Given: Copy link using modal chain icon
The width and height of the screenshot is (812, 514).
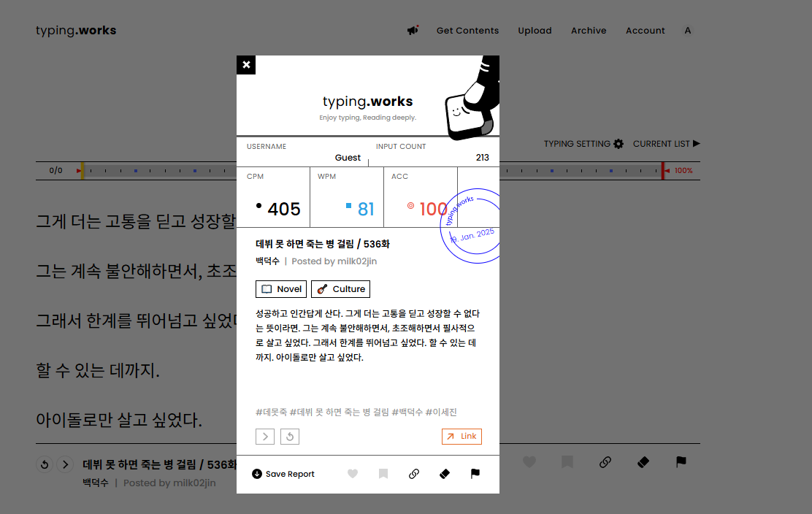Looking at the screenshot, I should [x=414, y=474].
